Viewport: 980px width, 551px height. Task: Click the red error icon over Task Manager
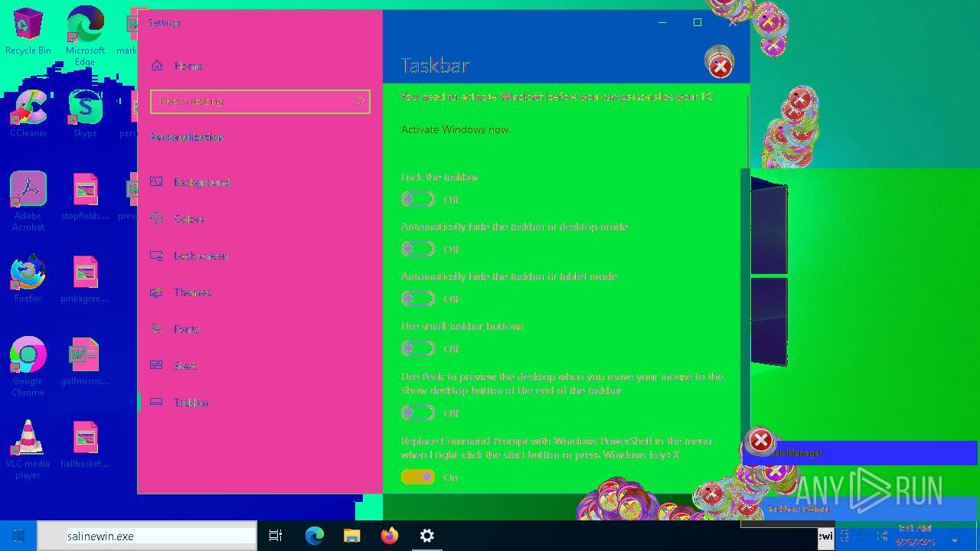click(x=760, y=440)
